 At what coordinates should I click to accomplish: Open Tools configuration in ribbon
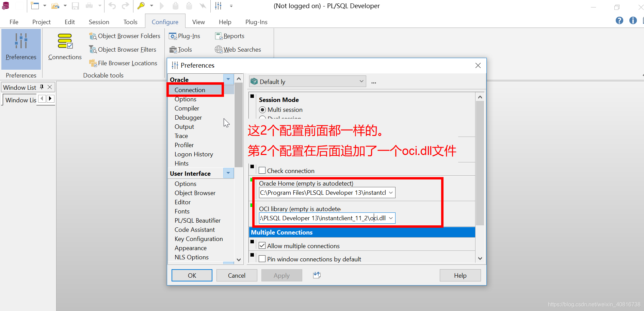[181, 50]
